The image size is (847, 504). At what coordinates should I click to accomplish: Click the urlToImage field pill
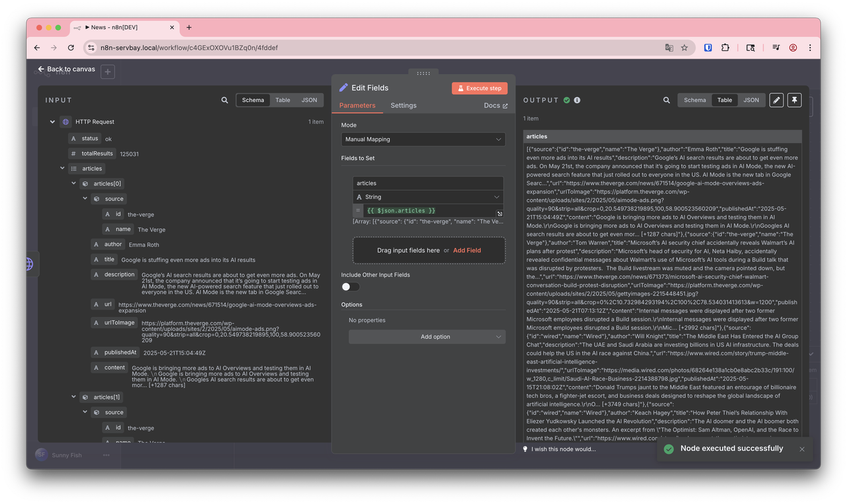click(114, 323)
